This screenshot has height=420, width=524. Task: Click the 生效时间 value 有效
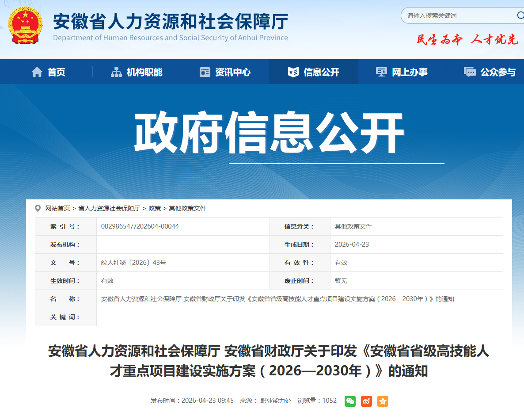click(x=107, y=281)
